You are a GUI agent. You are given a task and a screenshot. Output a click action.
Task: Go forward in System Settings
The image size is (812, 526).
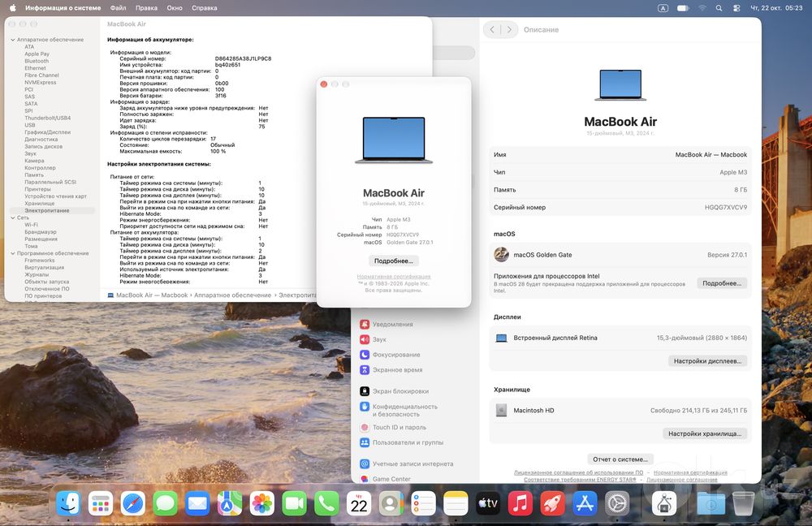pyautogui.click(x=509, y=29)
